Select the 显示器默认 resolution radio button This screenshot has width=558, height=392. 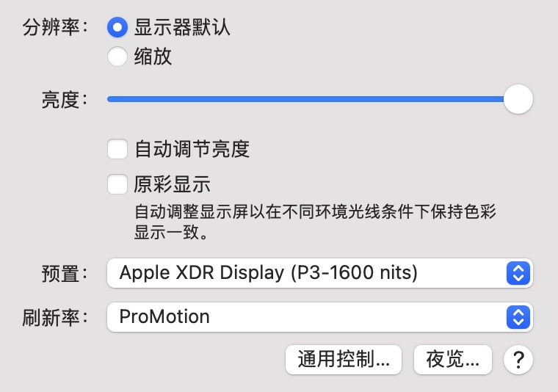(117, 28)
